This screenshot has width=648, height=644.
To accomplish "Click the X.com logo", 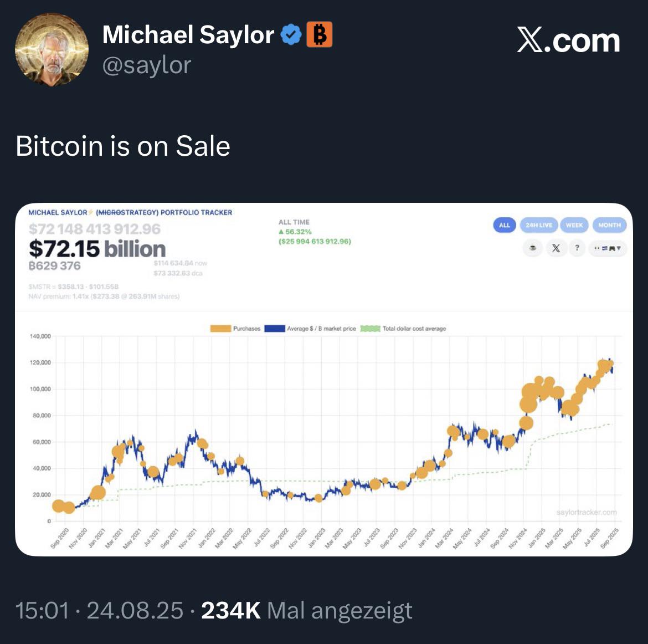I will (568, 40).
